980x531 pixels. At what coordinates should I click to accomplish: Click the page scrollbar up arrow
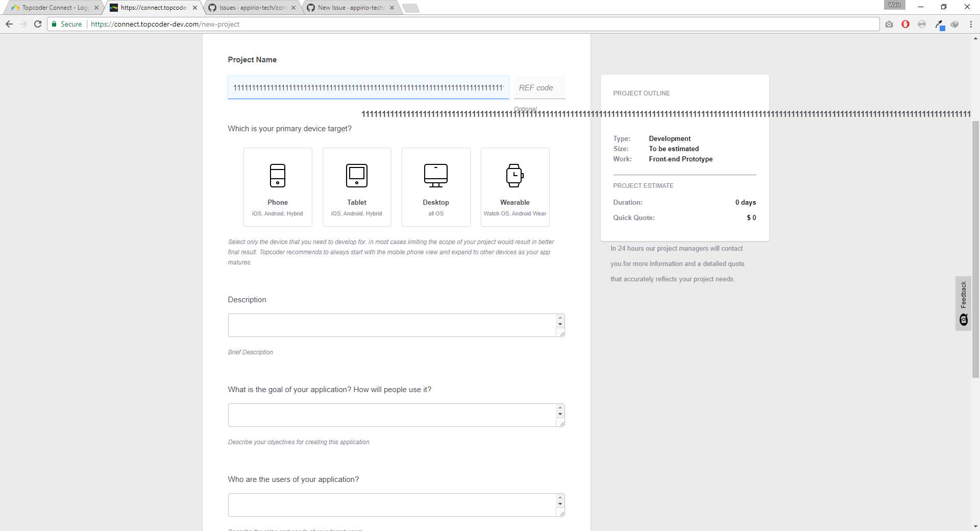[x=975, y=38]
